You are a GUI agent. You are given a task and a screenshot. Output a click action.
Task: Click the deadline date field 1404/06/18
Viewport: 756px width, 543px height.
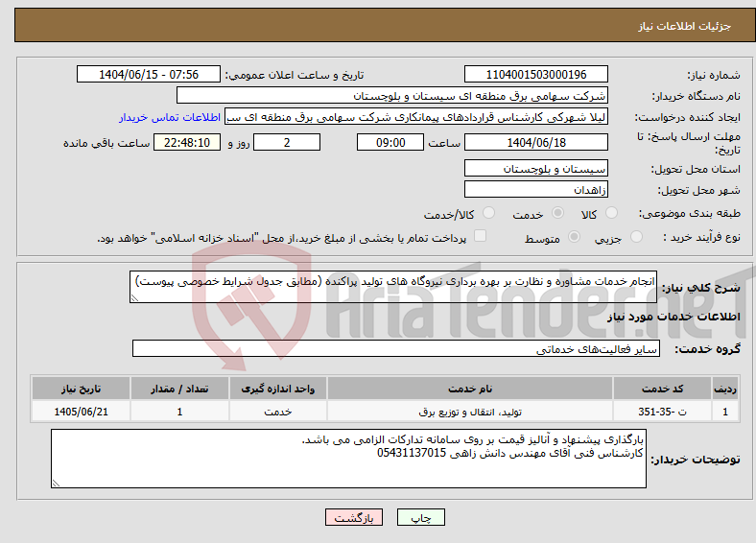[x=535, y=142]
